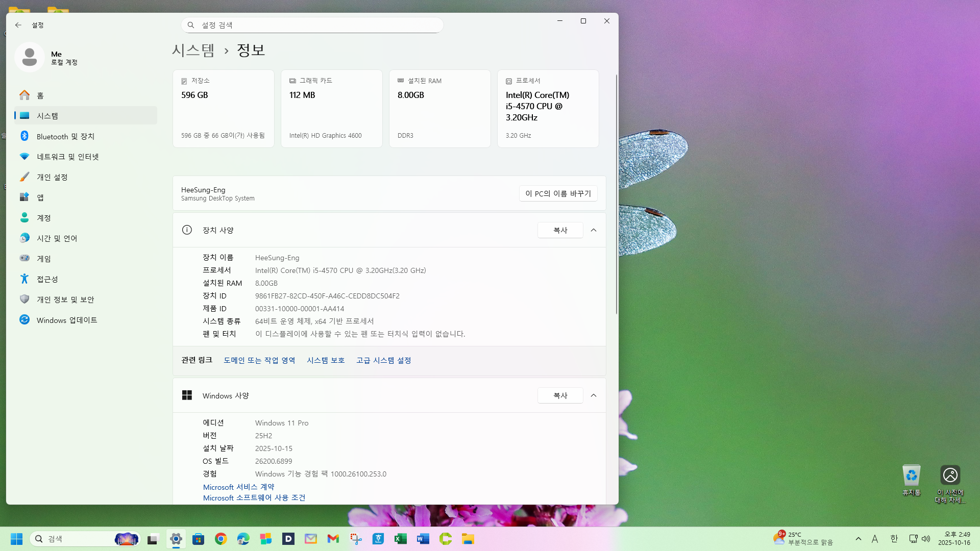
Task: Copy device specs with 복사 button
Action: coord(560,230)
